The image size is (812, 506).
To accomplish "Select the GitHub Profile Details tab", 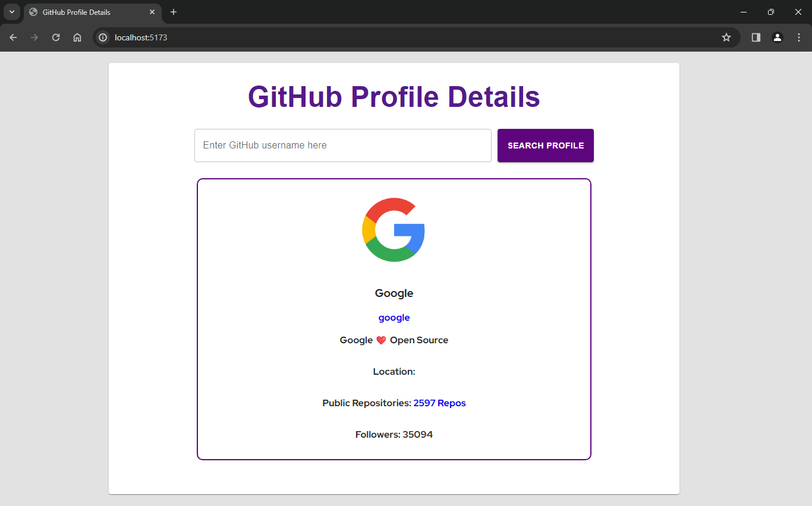I will (x=92, y=12).
